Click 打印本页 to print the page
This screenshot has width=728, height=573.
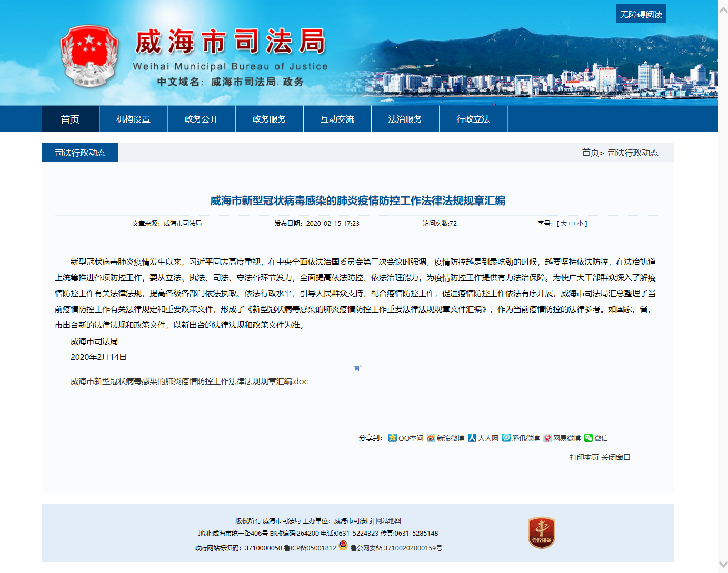pos(584,457)
